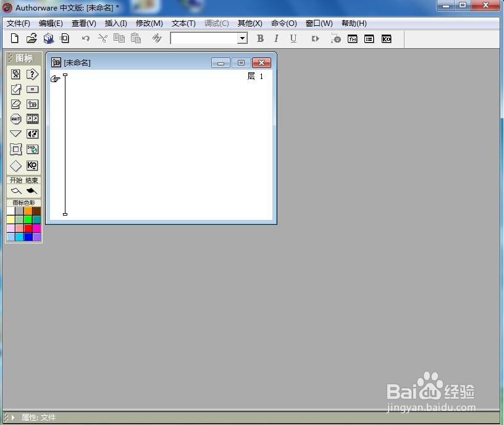Select the Decision diamond icon
The width and height of the screenshot is (504, 425).
pos(15,166)
